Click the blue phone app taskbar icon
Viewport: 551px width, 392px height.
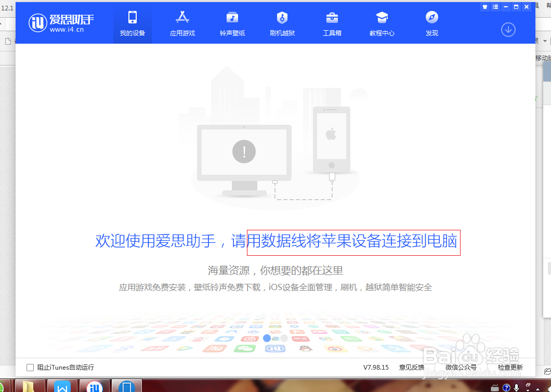[x=127, y=386]
